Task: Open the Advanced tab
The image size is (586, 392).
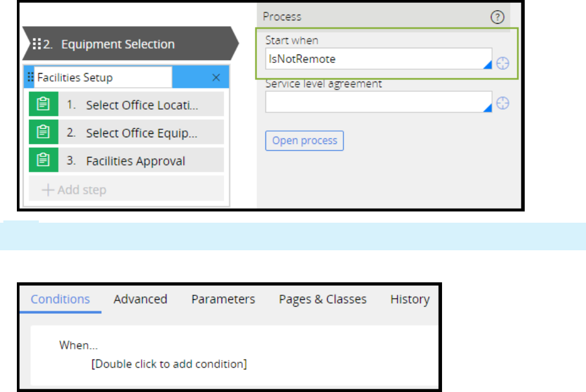Action: (x=140, y=299)
